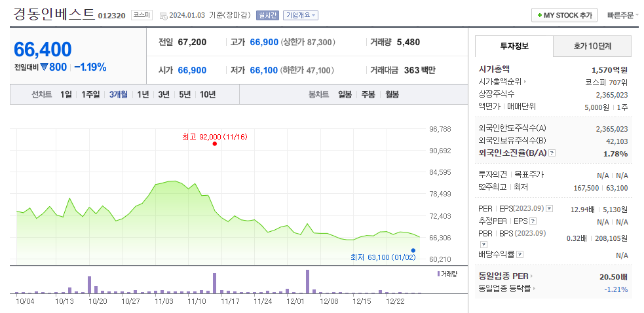The image size is (644, 313).
Task: Click the help icon below PBR BPS label
Action: [483, 244]
